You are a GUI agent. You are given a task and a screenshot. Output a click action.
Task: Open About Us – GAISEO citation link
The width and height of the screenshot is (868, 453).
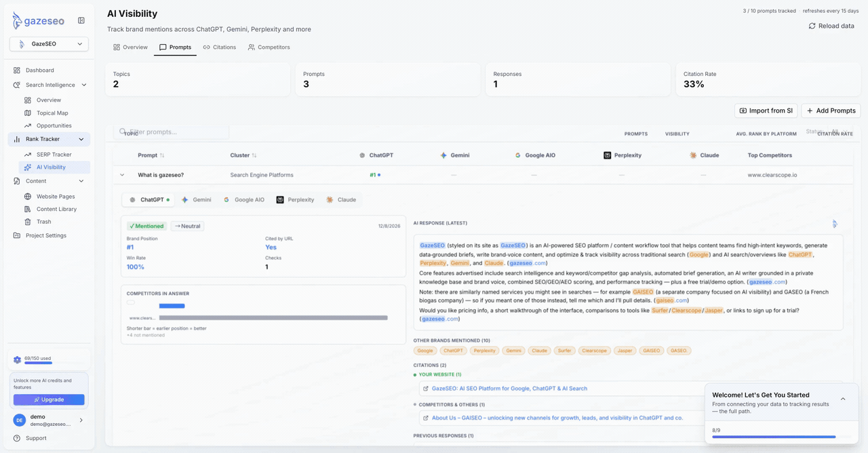[x=557, y=418]
